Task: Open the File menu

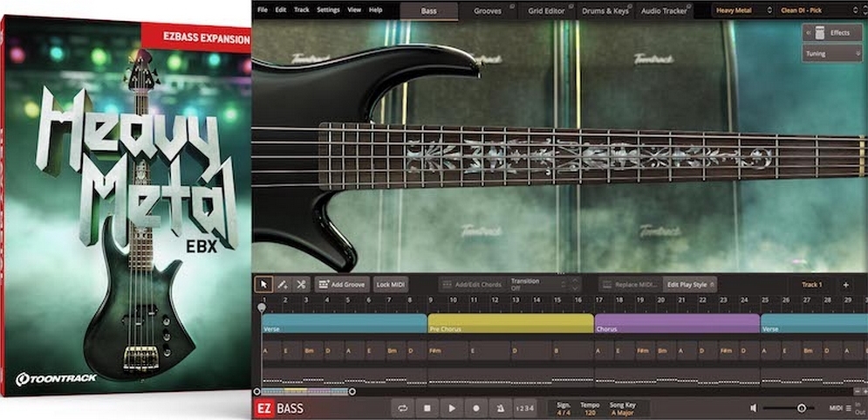Action: pyautogui.click(x=263, y=10)
